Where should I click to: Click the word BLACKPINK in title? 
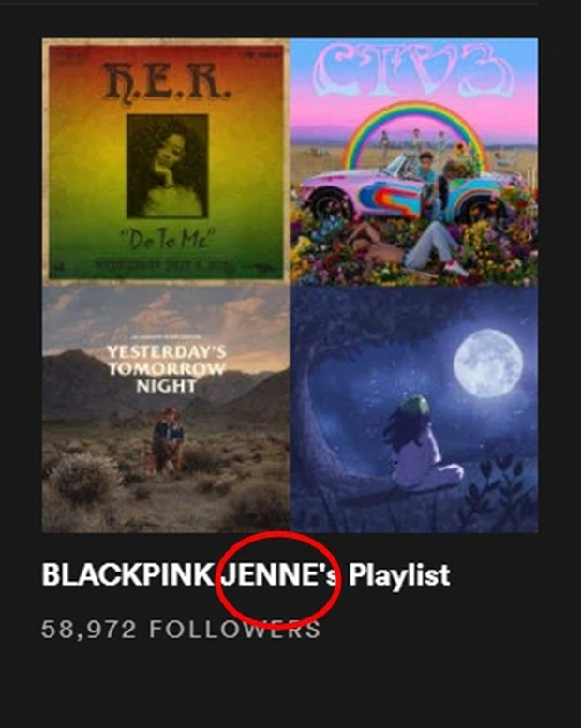coord(128,574)
